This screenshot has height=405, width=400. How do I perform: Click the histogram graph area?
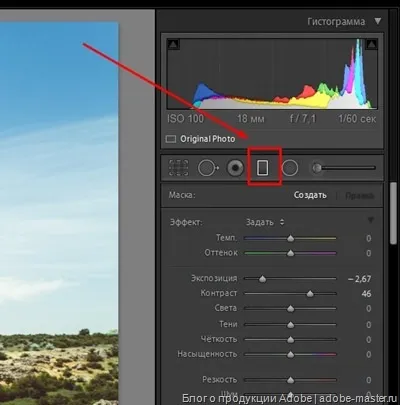point(272,74)
